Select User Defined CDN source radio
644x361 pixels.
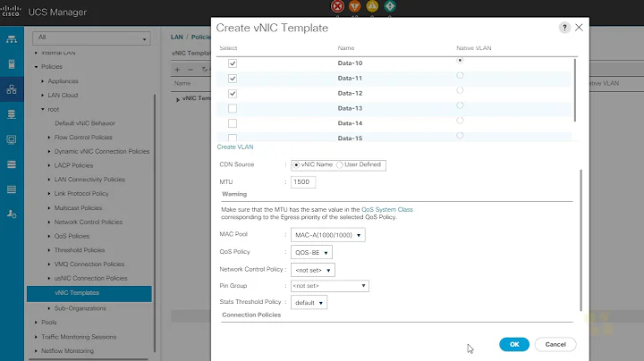tap(340, 165)
